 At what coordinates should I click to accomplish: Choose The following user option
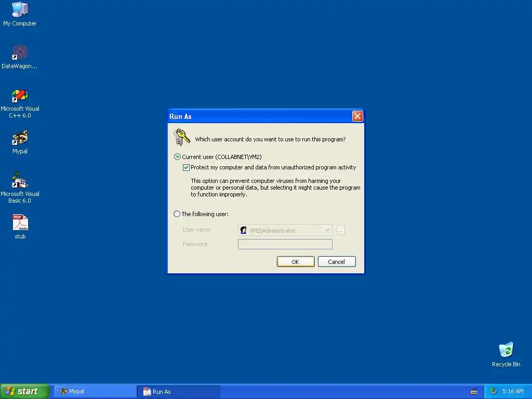point(201,214)
